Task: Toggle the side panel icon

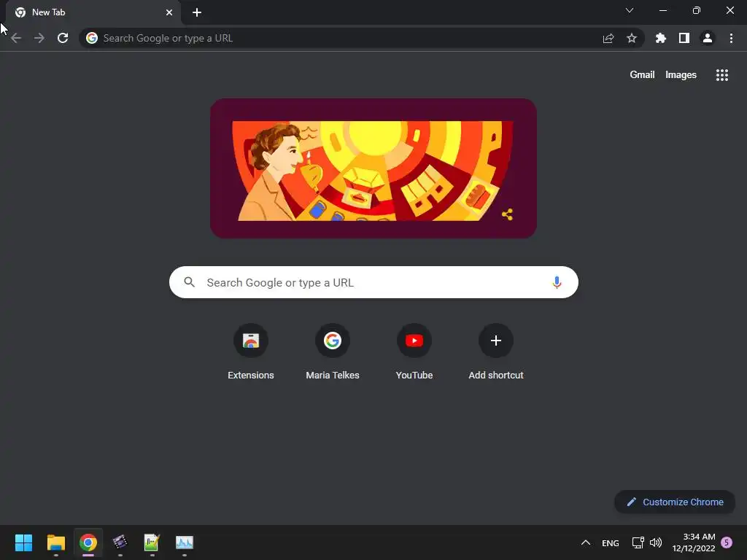Action: [x=684, y=38]
